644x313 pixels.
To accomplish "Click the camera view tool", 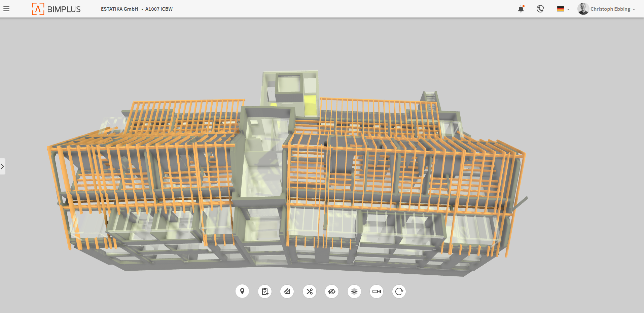I will point(377,291).
